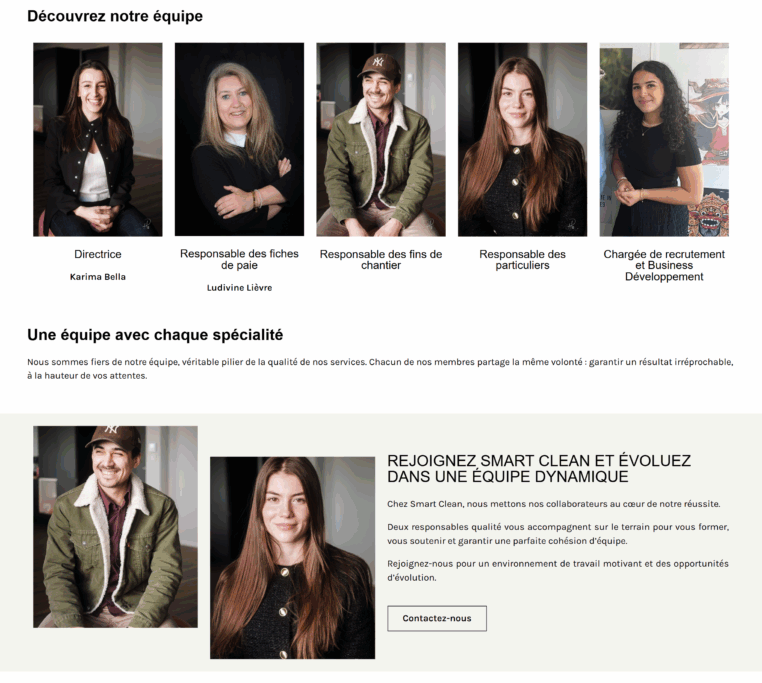The height and width of the screenshot is (683, 762).
Task: Click the Responsable des particuliers title
Action: click(522, 260)
